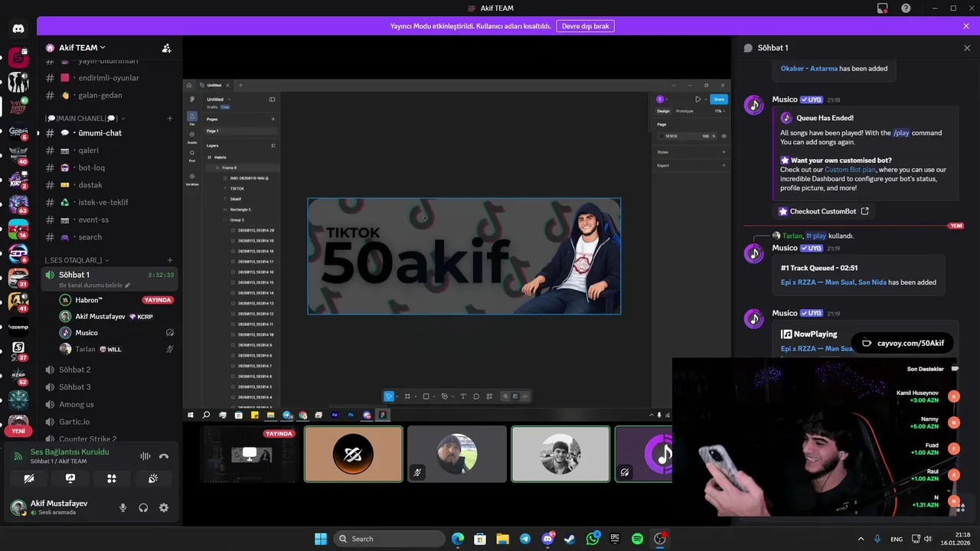Screen dimensions: 980x551
Task: Join the Söhbet 3 voice channel
Action: (x=109, y=386)
